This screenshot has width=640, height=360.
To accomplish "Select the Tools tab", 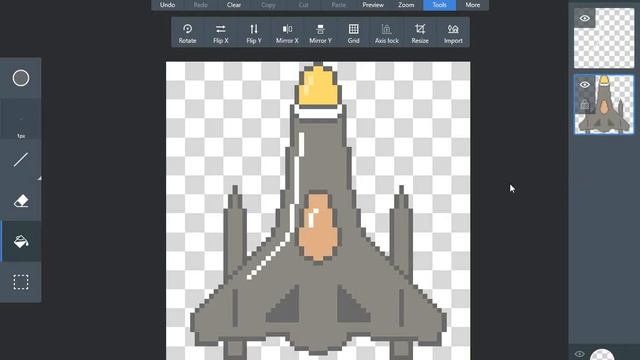I will pyautogui.click(x=440, y=5).
